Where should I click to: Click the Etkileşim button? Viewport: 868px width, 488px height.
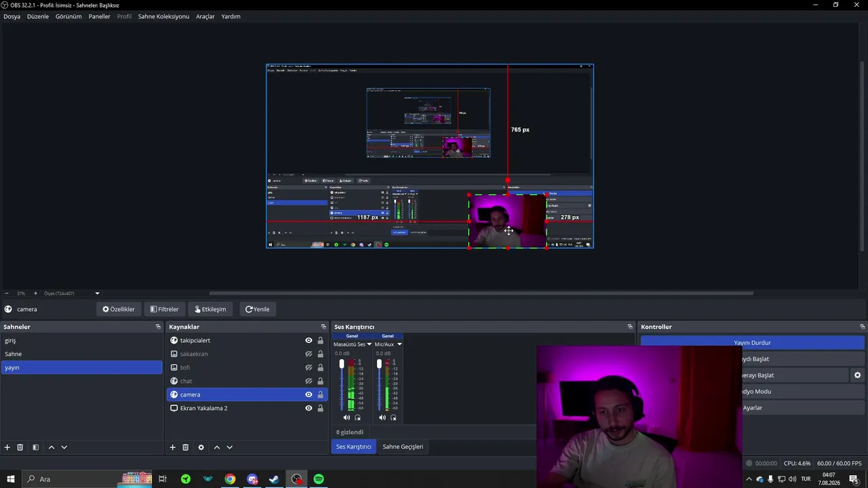[x=210, y=309]
